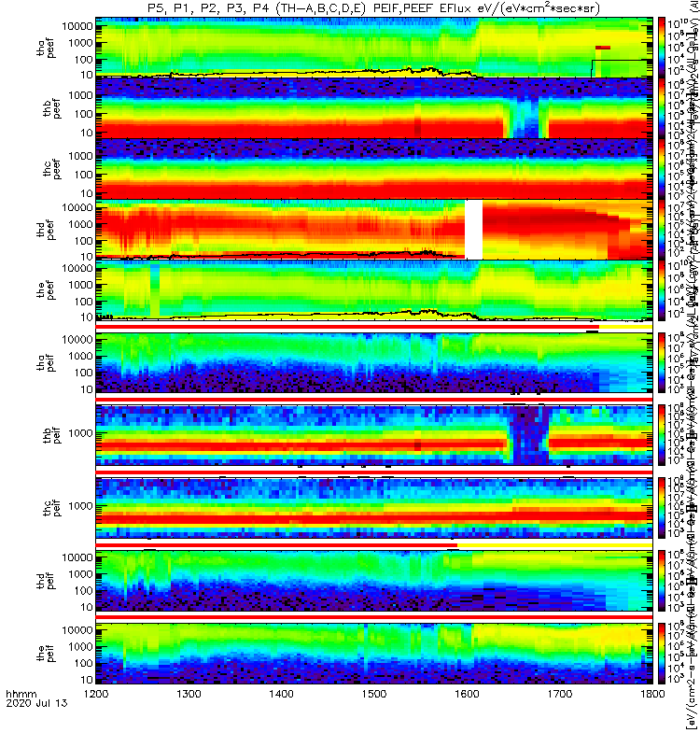
Task: Click the yellow status bar segment above thd peif
Action: (554, 545)
